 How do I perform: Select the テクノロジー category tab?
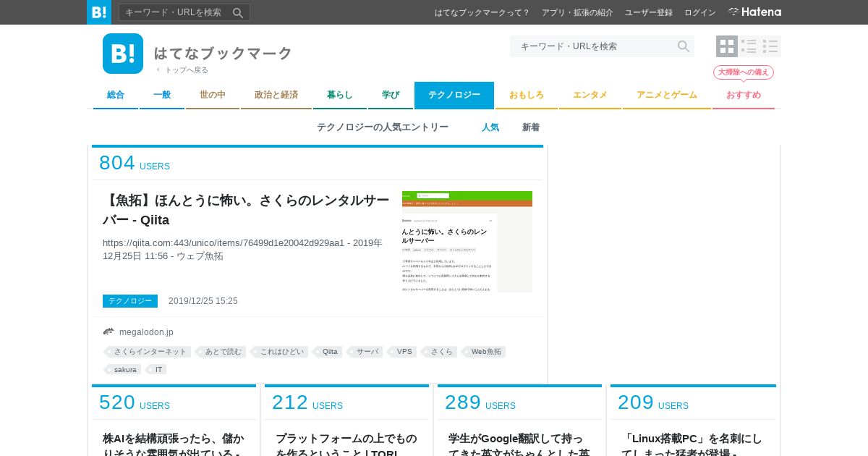tap(454, 95)
